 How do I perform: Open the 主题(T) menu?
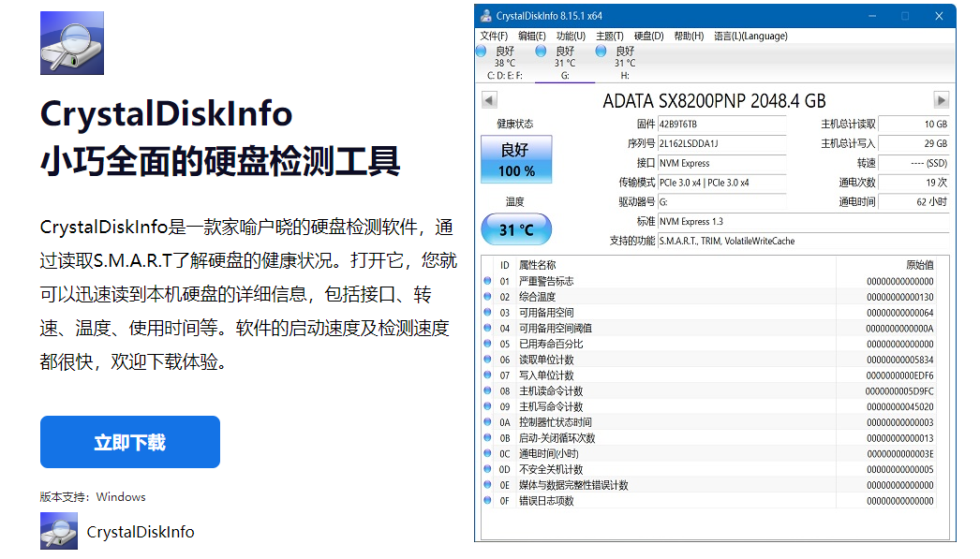[x=609, y=37]
